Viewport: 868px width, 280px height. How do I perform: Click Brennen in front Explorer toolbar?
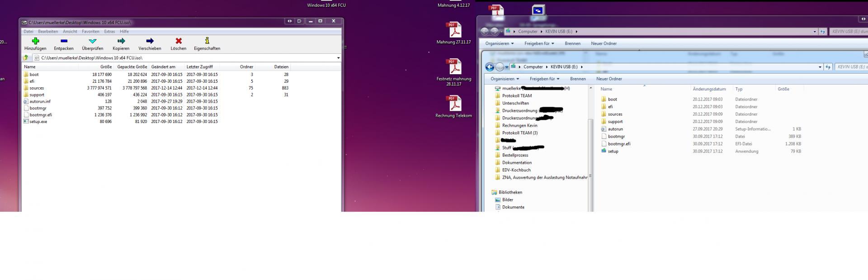point(578,79)
